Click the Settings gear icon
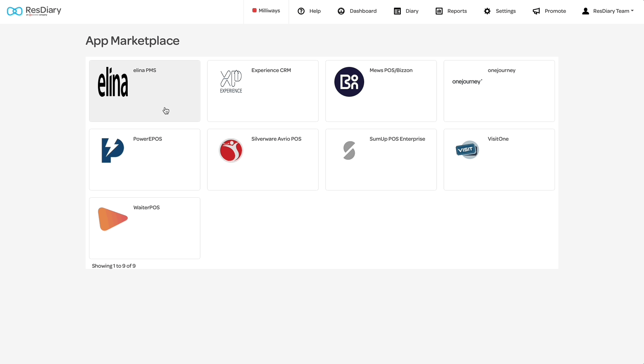644x364 pixels. [487, 11]
